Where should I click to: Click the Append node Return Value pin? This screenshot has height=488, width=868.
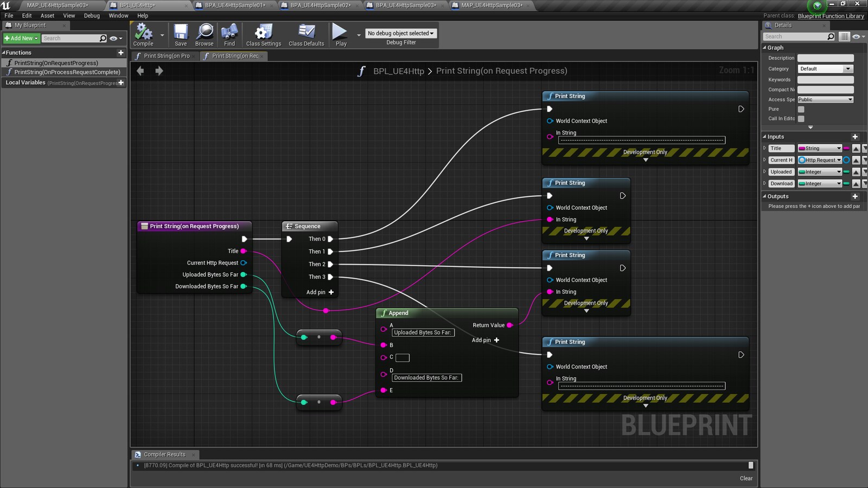tap(509, 325)
